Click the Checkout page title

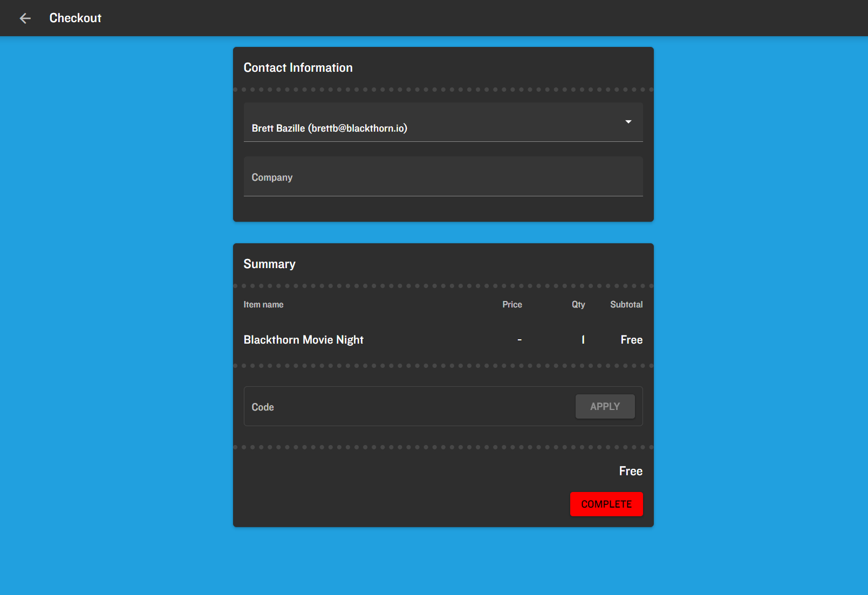pyautogui.click(x=76, y=18)
